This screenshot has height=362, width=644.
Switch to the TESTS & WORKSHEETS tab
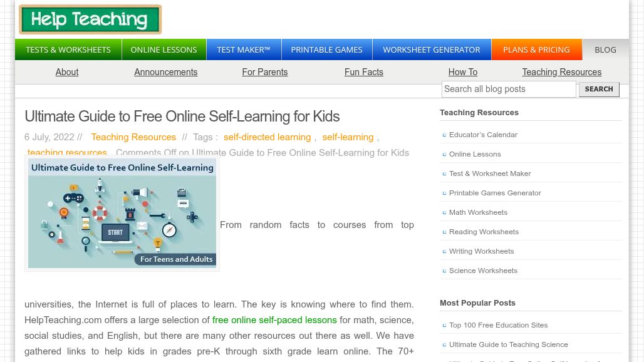tap(68, 49)
